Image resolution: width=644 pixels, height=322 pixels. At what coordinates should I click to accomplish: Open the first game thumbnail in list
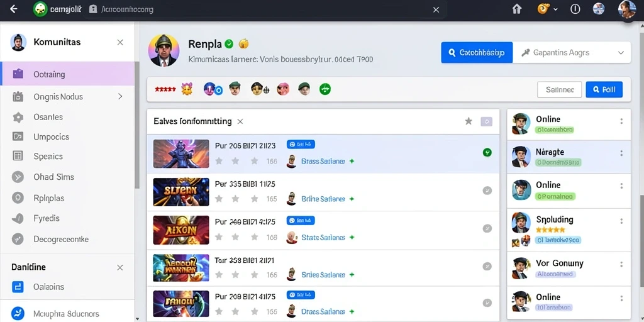click(x=181, y=153)
